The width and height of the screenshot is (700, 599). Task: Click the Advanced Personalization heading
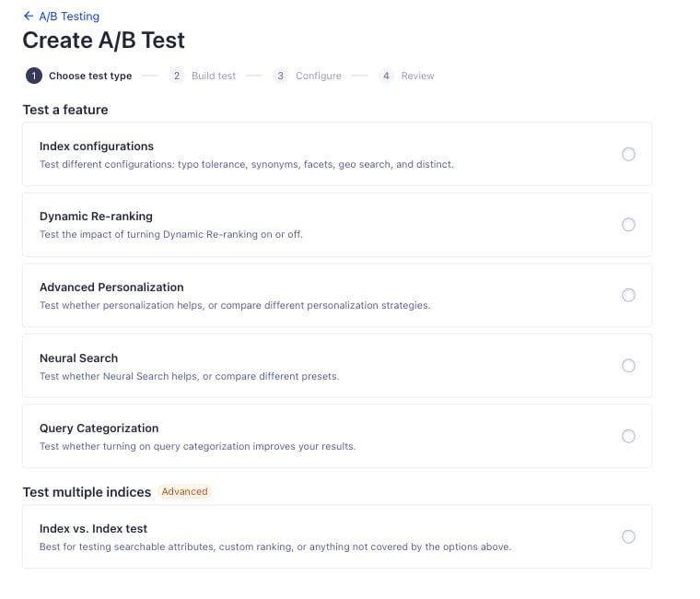[111, 288]
